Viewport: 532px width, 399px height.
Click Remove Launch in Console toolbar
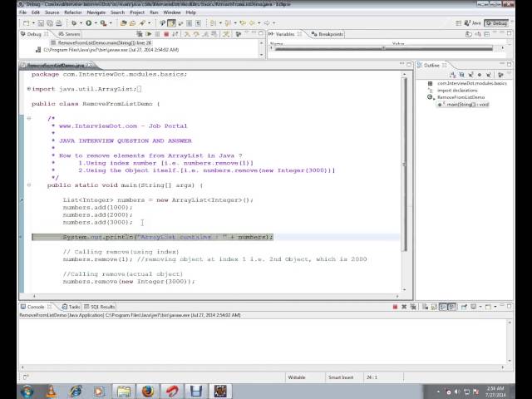(x=404, y=307)
